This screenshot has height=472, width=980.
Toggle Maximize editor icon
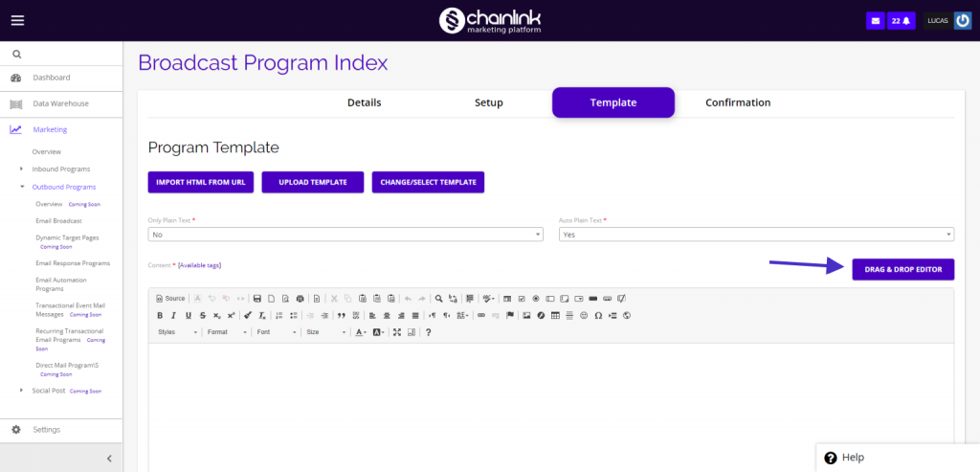pyautogui.click(x=397, y=332)
